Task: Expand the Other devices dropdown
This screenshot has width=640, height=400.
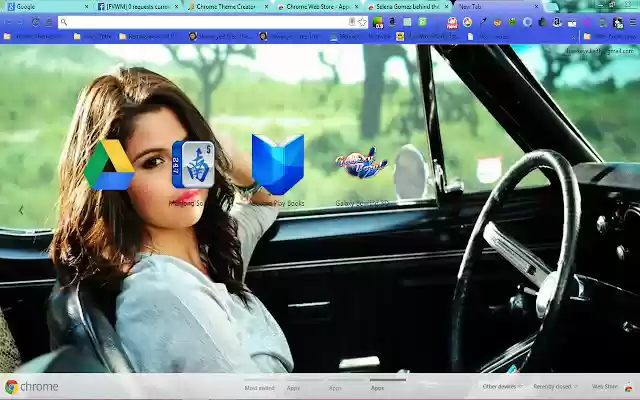Action: click(502, 387)
